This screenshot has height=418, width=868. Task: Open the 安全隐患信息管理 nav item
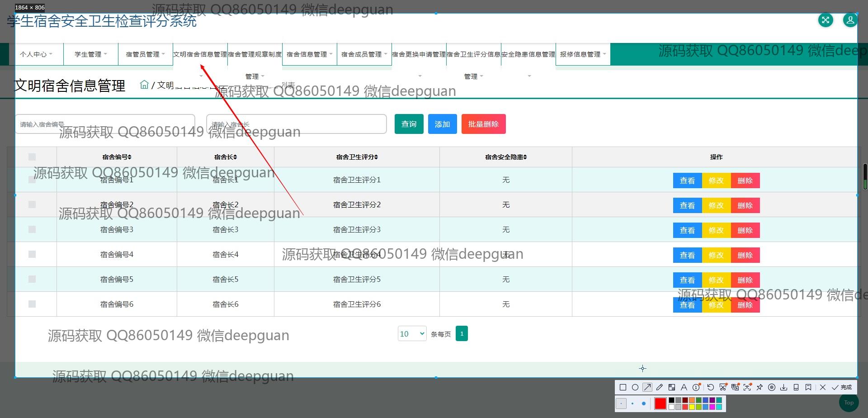[x=528, y=54]
